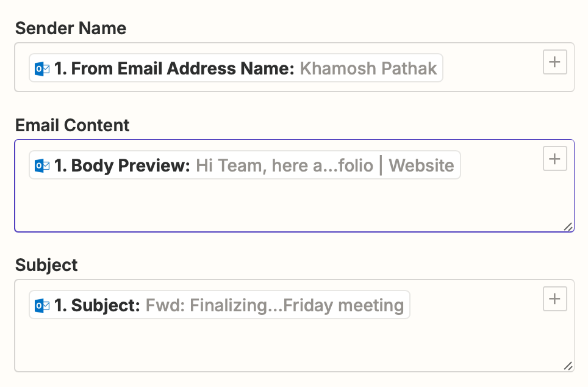Click the "Email Content" field heading
This screenshot has width=588, height=387.
(72, 125)
